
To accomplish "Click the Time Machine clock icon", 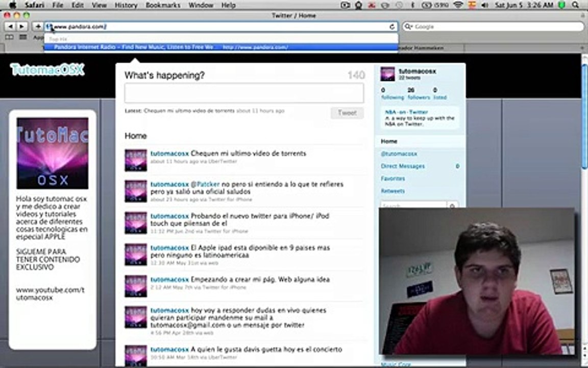I will tap(399, 5).
